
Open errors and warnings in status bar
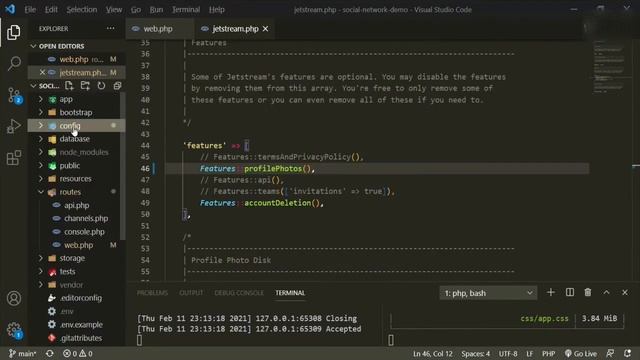[78, 353]
